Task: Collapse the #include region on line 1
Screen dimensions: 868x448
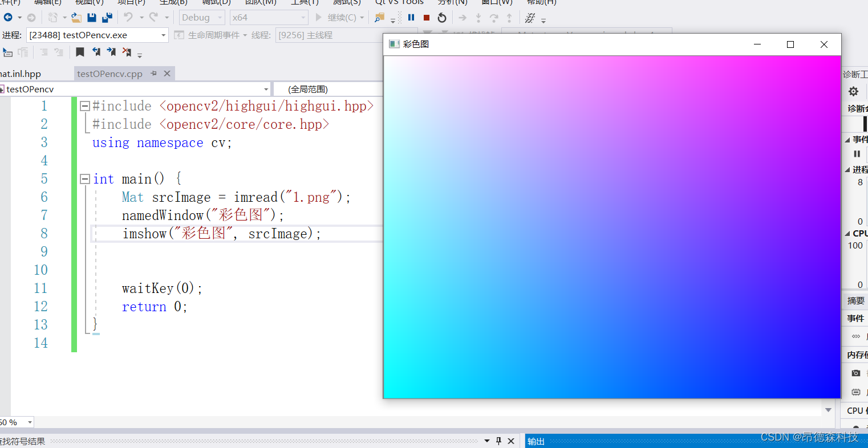Action: coord(85,106)
